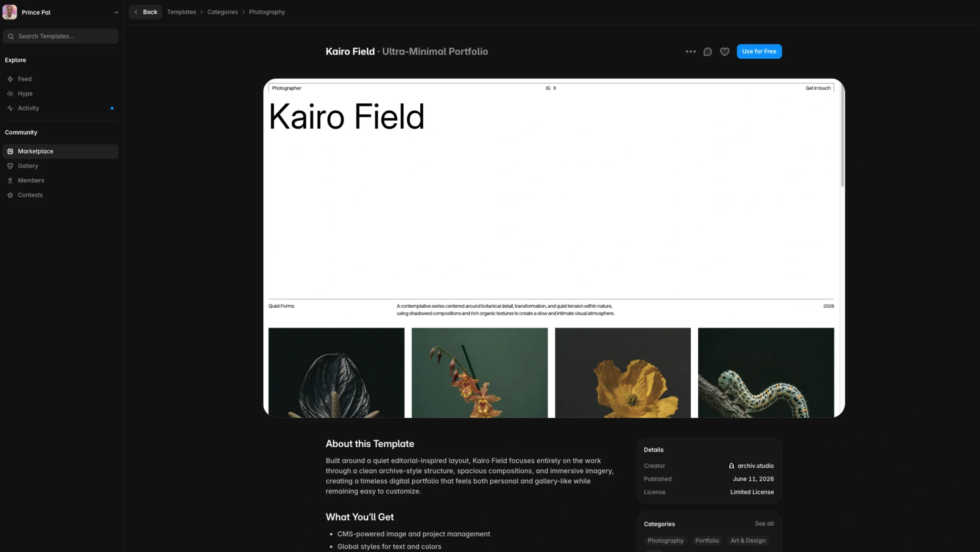Screen dimensions: 980x552
Task: Focus the Search Templates field
Action: click(x=60, y=36)
